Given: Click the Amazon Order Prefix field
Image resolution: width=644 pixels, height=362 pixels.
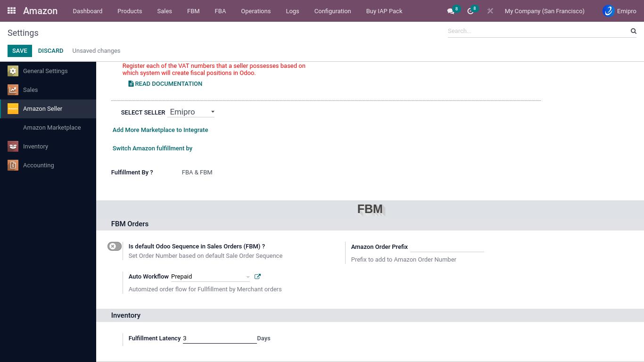Looking at the screenshot, I should pos(447,247).
